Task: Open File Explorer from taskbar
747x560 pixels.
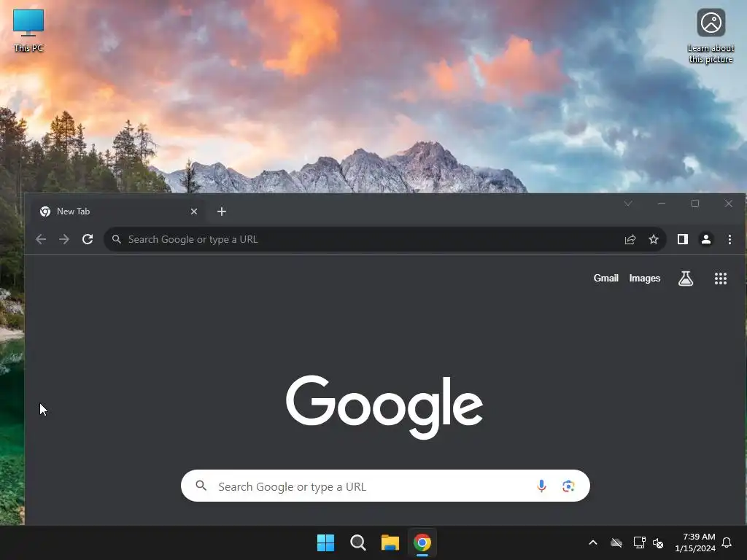Action: coord(390,542)
